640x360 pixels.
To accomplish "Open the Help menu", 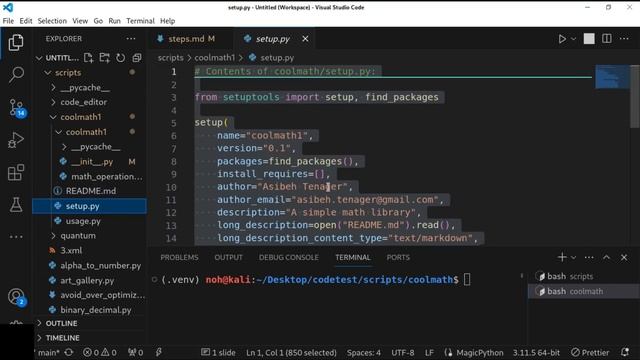I will point(167,21).
